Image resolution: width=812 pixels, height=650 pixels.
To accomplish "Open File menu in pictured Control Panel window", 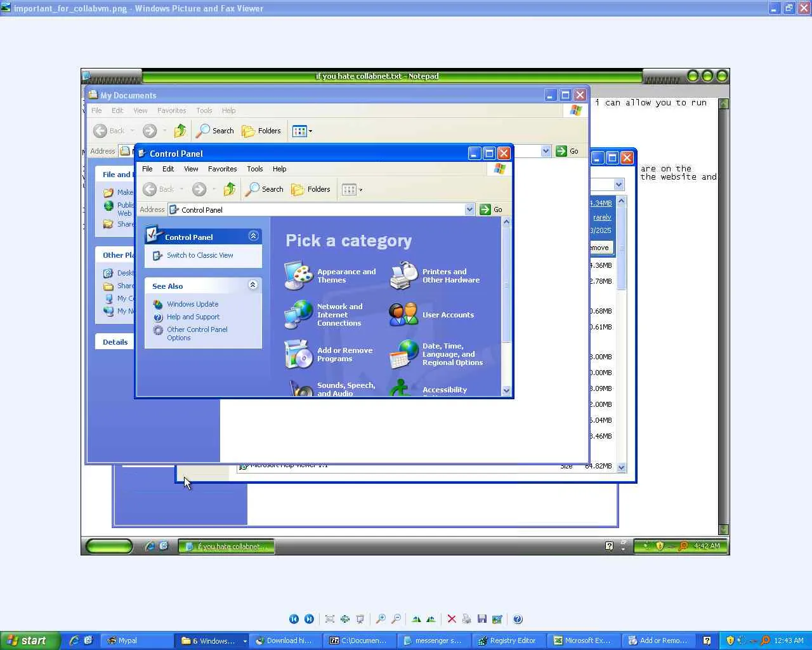I will coord(147,169).
